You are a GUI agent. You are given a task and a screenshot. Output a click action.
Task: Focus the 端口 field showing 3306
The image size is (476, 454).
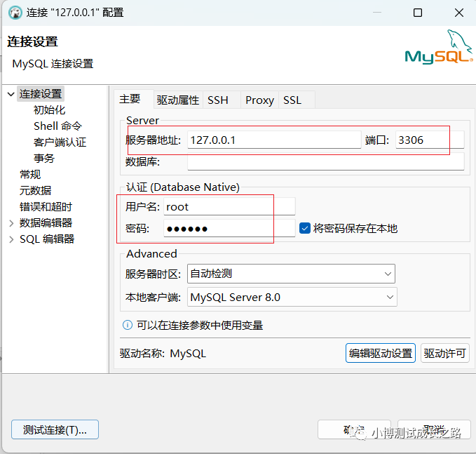coord(430,140)
